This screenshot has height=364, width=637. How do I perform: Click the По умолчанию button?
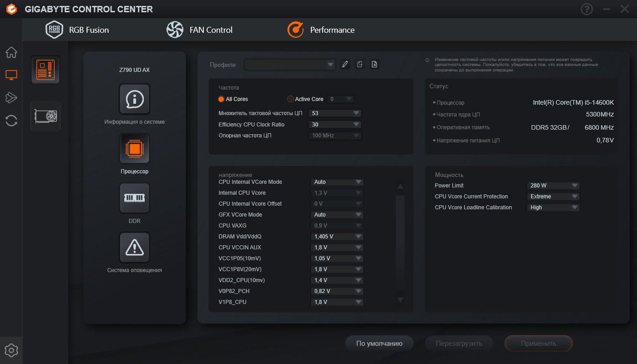(x=379, y=344)
